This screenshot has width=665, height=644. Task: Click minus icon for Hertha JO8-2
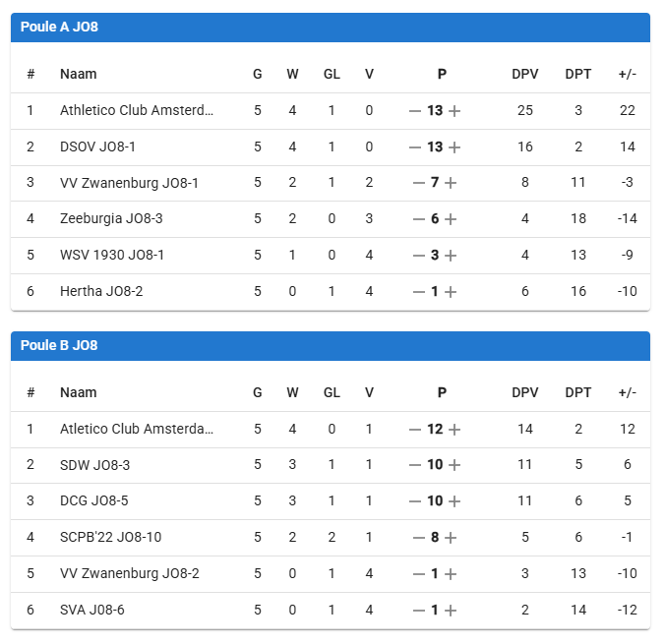[x=418, y=292]
